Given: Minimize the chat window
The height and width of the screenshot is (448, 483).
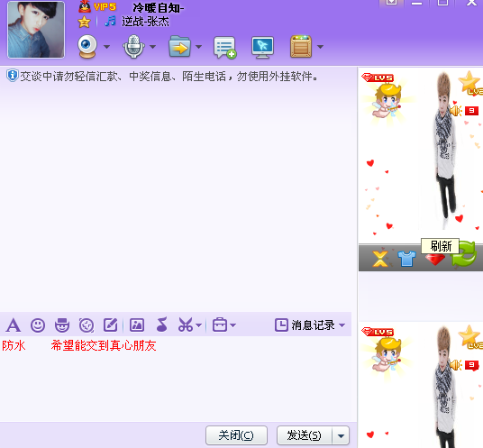Looking at the screenshot, I should click(416, 3).
